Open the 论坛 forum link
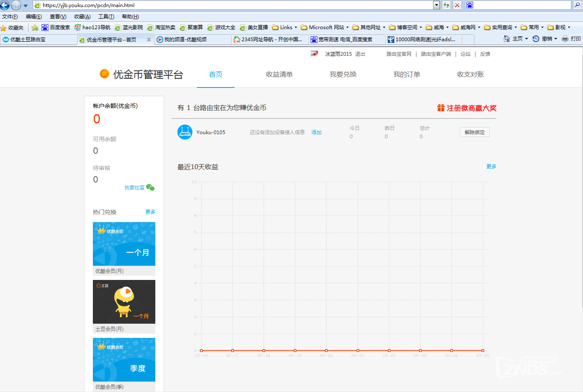Viewport: 583px width, 392px height. point(466,54)
